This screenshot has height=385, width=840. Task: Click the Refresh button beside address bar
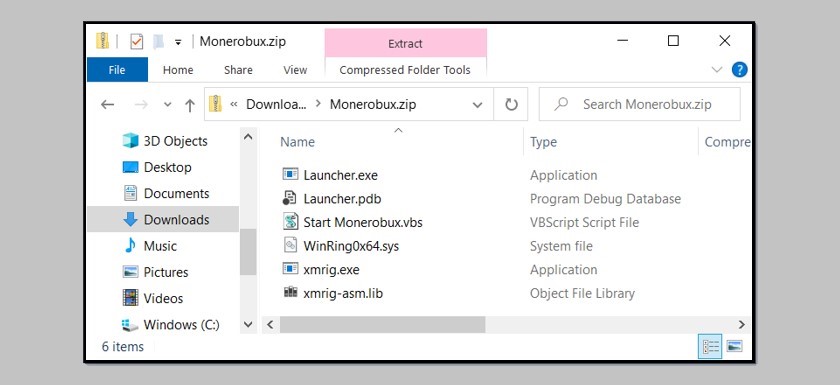click(511, 104)
